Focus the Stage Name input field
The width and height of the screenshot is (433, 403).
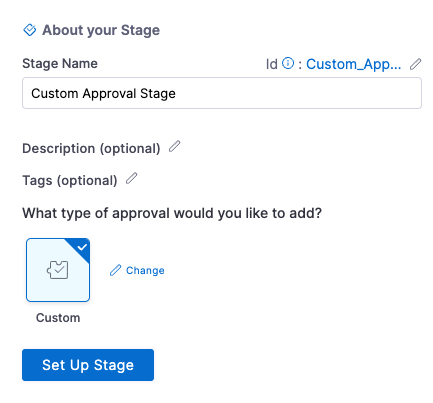click(222, 93)
